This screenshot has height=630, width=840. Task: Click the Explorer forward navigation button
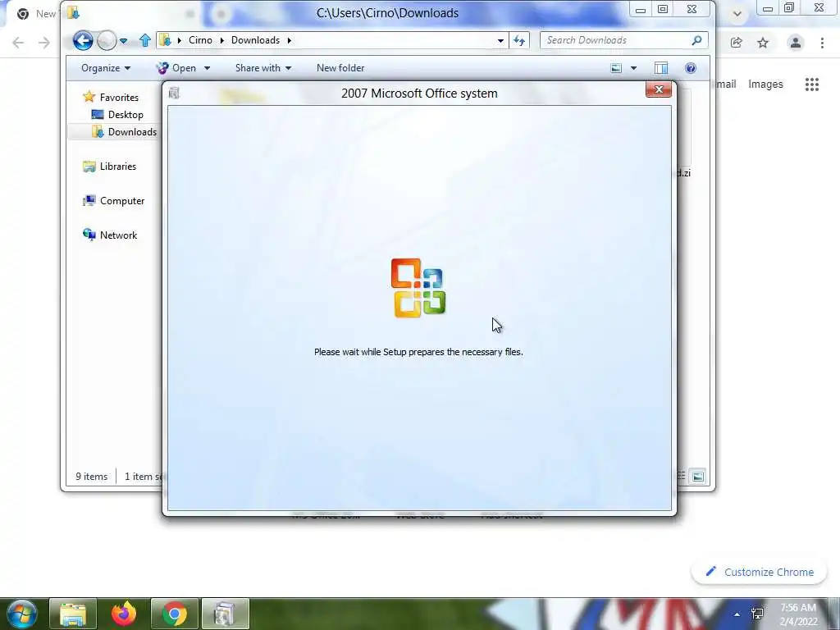107,40
